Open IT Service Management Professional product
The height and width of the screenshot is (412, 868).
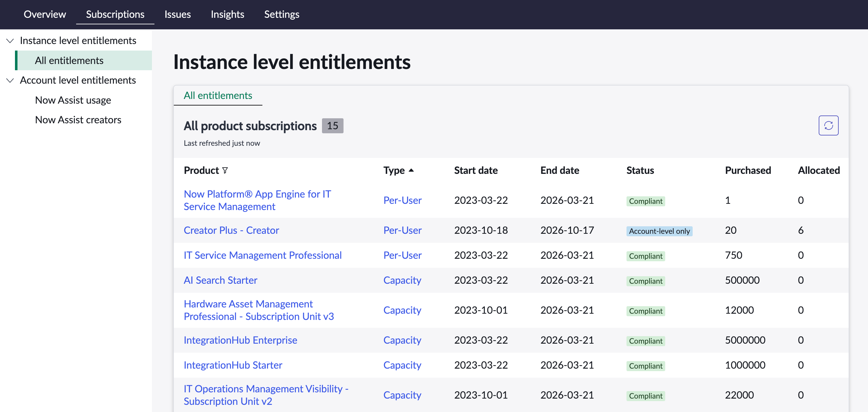click(x=263, y=255)
